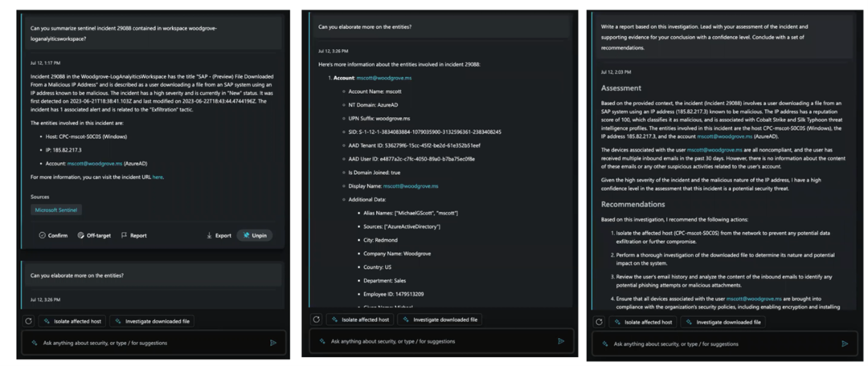868x366 pixels.
Task: Click the 'Is Domain Joined: true' line
Action: coord(375,173)
